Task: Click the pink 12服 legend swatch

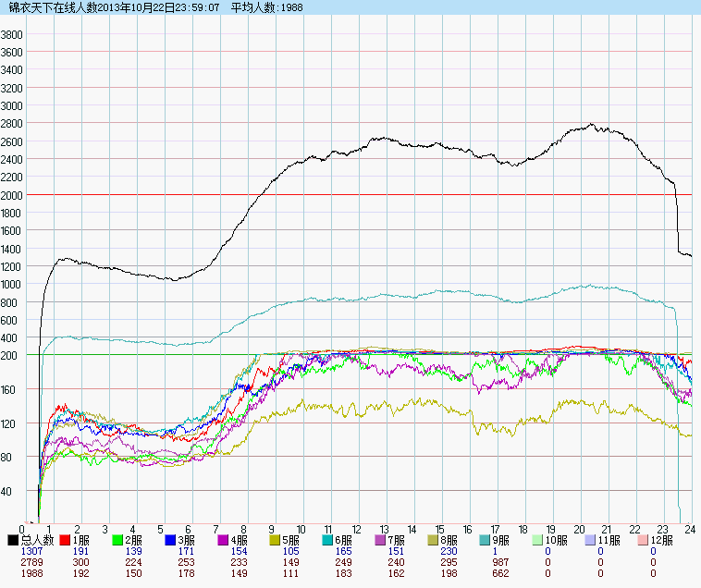Action: (646, 540)
